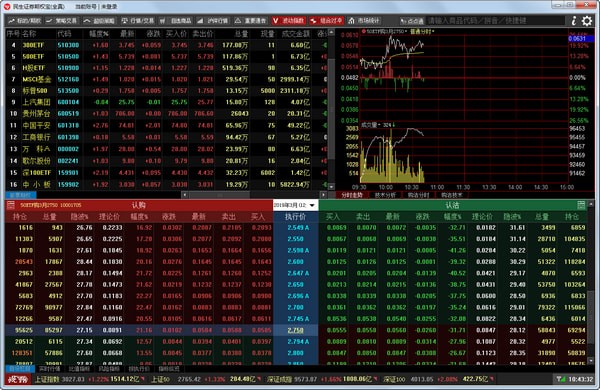The width and height of the screenshot is (600, 390).
Task: Click the info 'i' icon
Action: point(574,21)
